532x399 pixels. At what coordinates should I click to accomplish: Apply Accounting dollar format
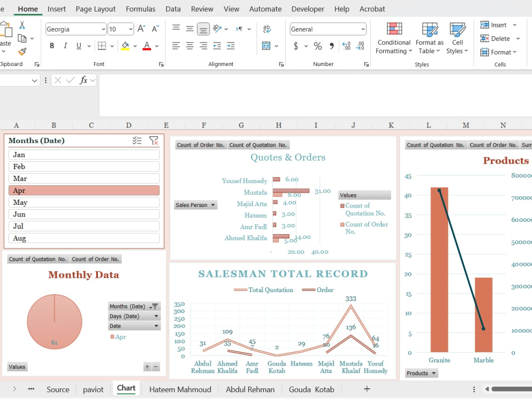pos(296,45)
